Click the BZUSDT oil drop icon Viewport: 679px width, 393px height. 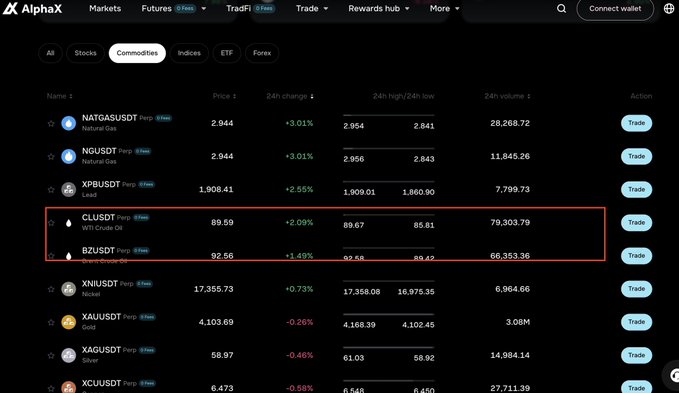coord(68,256)
